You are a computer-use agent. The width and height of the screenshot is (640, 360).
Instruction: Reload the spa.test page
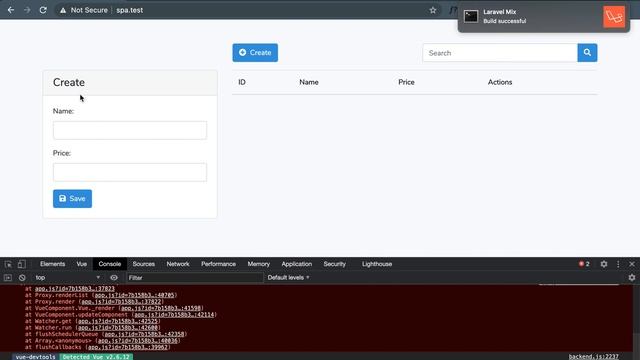click(43, 10)
